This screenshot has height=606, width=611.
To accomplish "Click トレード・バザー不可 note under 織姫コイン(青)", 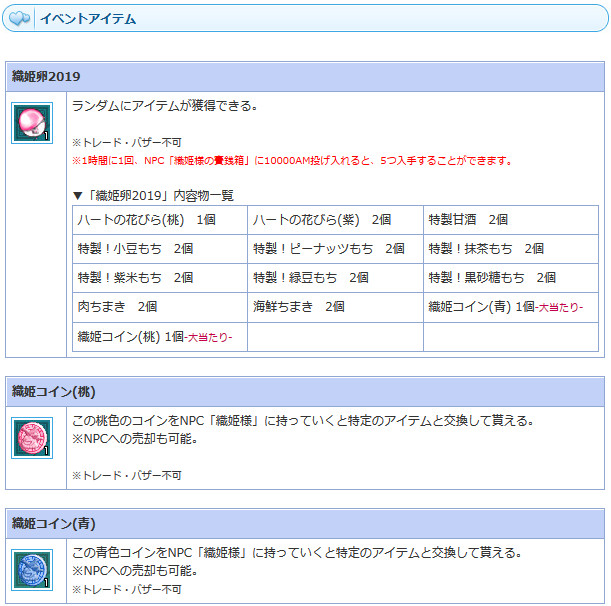I will (x=127, y=589).
